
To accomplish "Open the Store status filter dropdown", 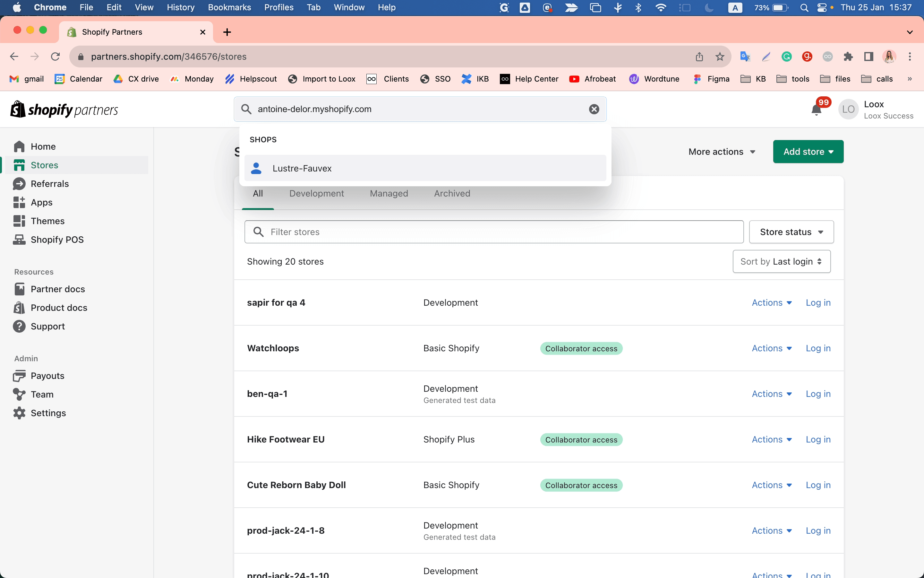I will pyautogui.click(x=791, y=232).
